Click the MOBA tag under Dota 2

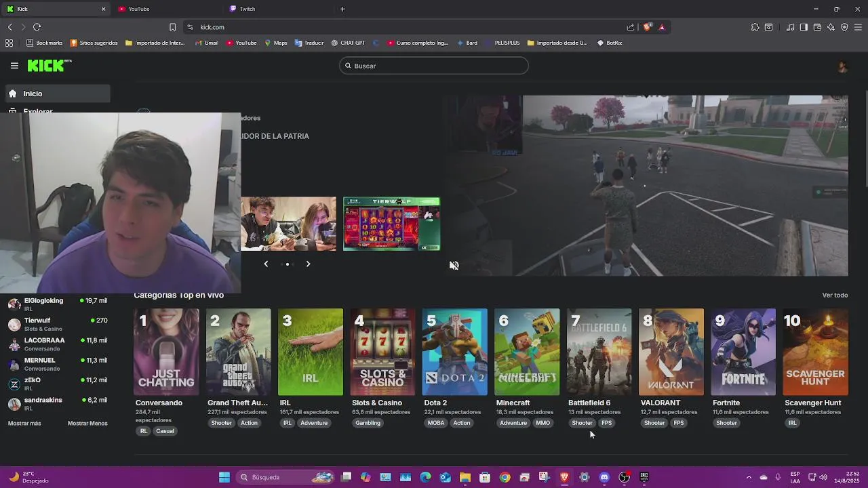[x=436, y=423]
